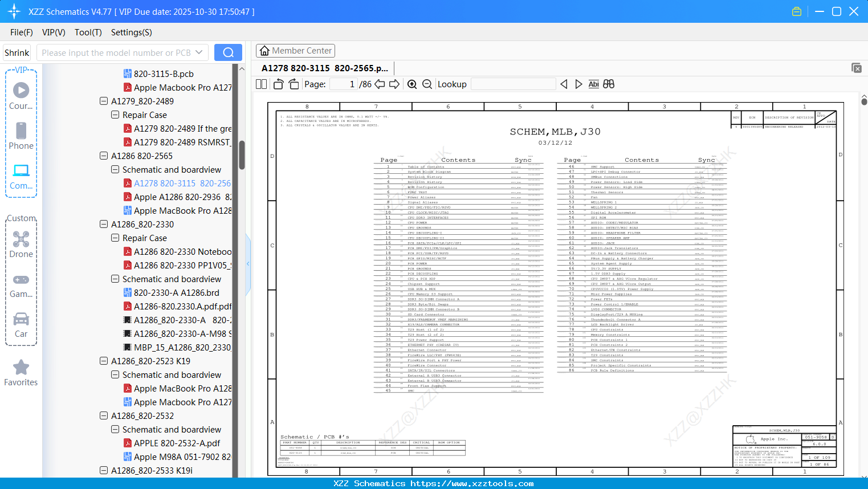The height and width of the screenshot is (489, 868).
Task: Go to the previous page arrow
Action: coord(380,84)
